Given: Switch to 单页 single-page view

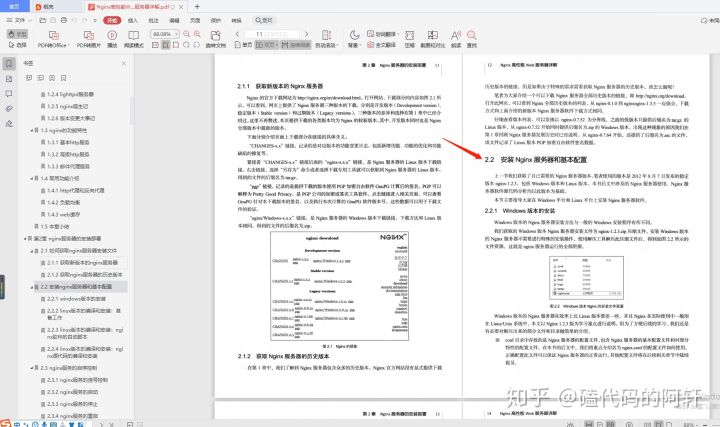Looking at the screenshot, I should click(x=243, y=45).
